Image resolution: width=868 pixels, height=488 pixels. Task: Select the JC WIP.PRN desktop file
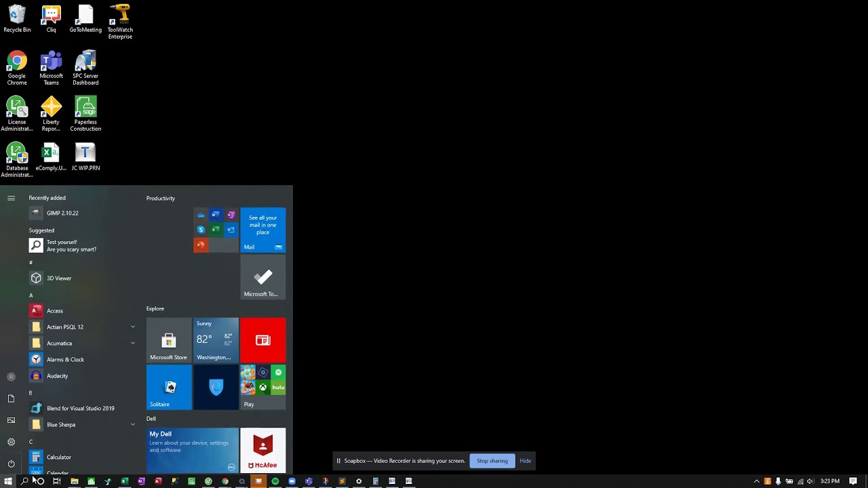85,157
